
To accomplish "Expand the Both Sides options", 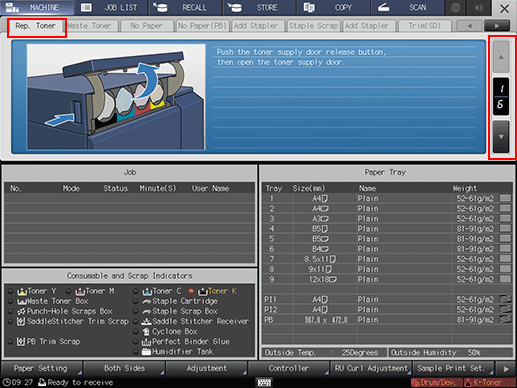I will coord(124,368).
